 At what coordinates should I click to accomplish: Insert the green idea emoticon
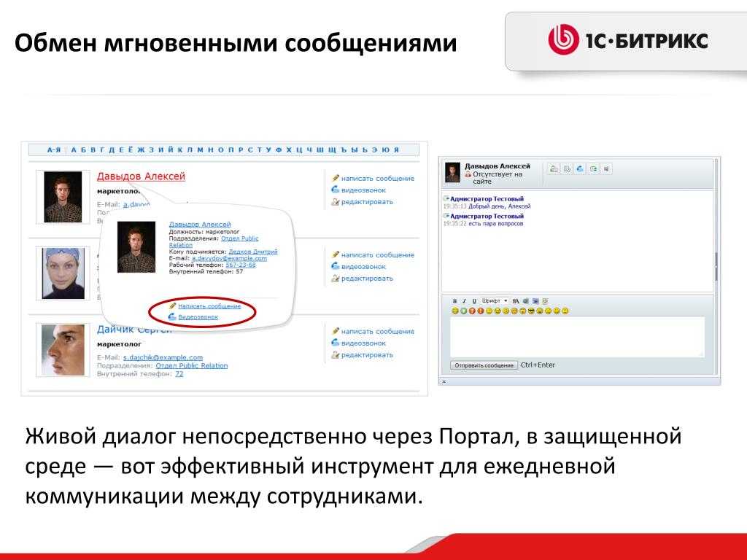(x=463, y=311)
